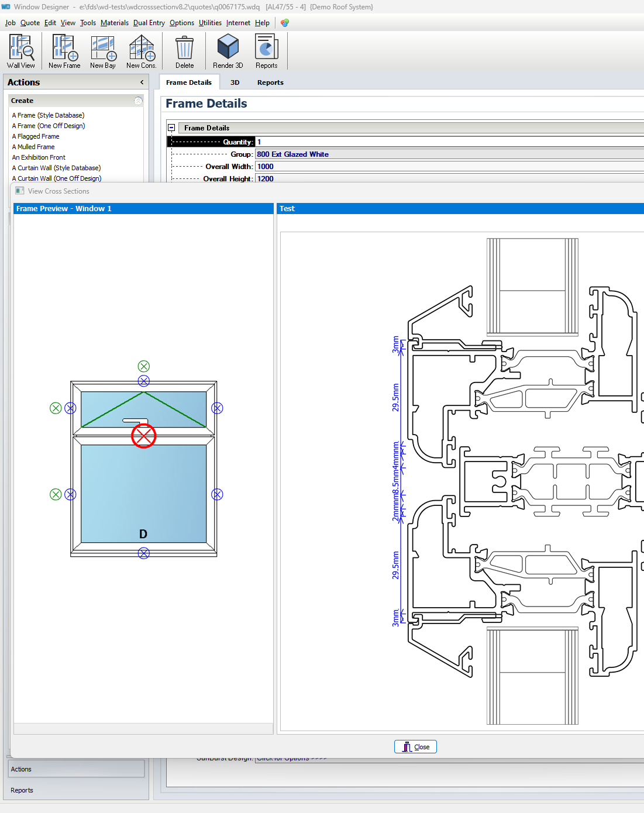644x813 pixels.
Task: Create A Frame (One Off Design)
Action: coord(49,126)
